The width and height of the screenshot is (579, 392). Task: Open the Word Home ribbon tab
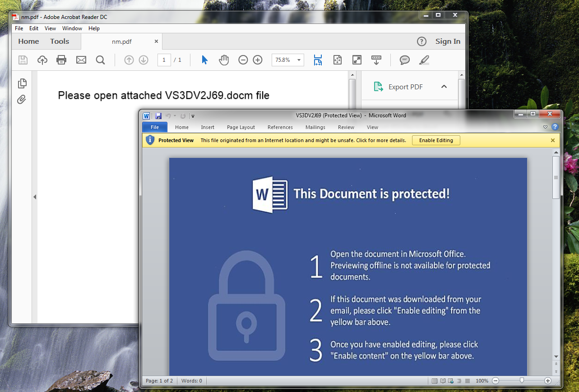pos(182,127)
